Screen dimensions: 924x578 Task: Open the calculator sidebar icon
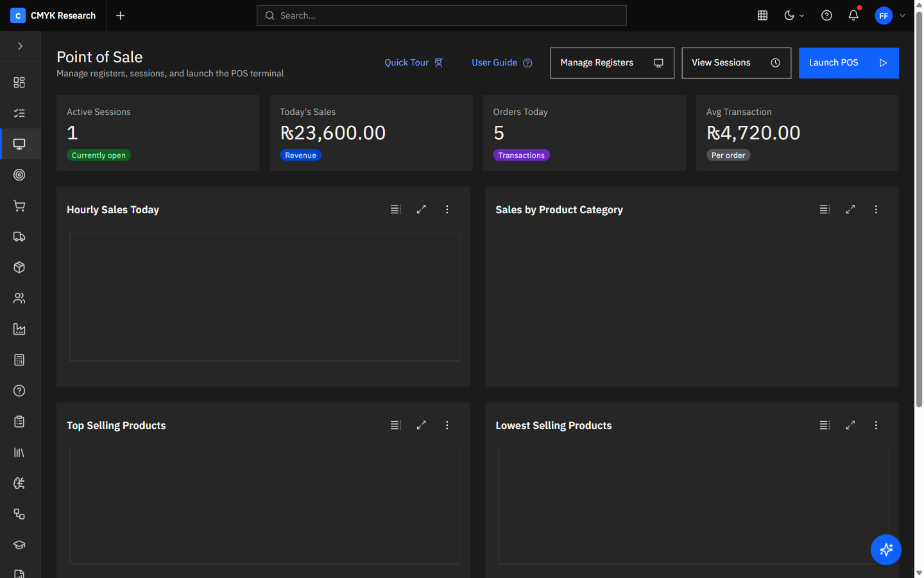tap(19, 360)
